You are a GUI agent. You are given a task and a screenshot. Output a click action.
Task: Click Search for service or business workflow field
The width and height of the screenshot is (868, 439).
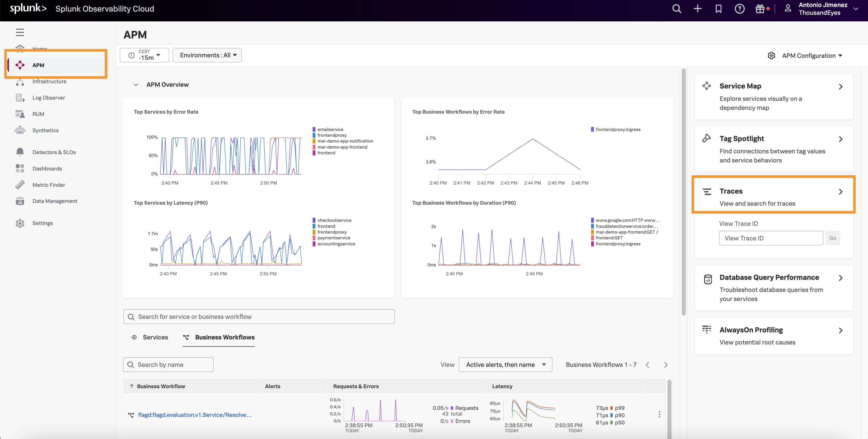[259, 317]
